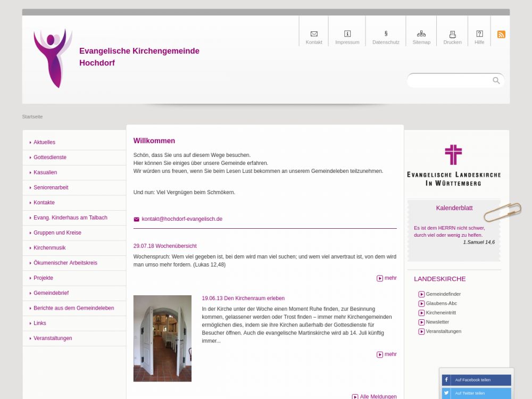532x399 pixels.
Task: Click the church door photo thumbnail
Action: (162, 338)
